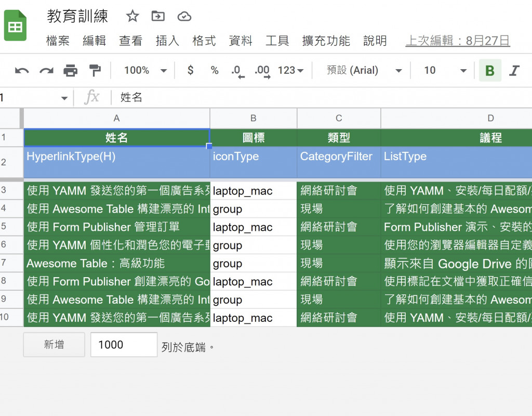Select the paint format roller
The height and width of the screenshot is (416, 532).
pyautogui.click(x=95, y=70)
